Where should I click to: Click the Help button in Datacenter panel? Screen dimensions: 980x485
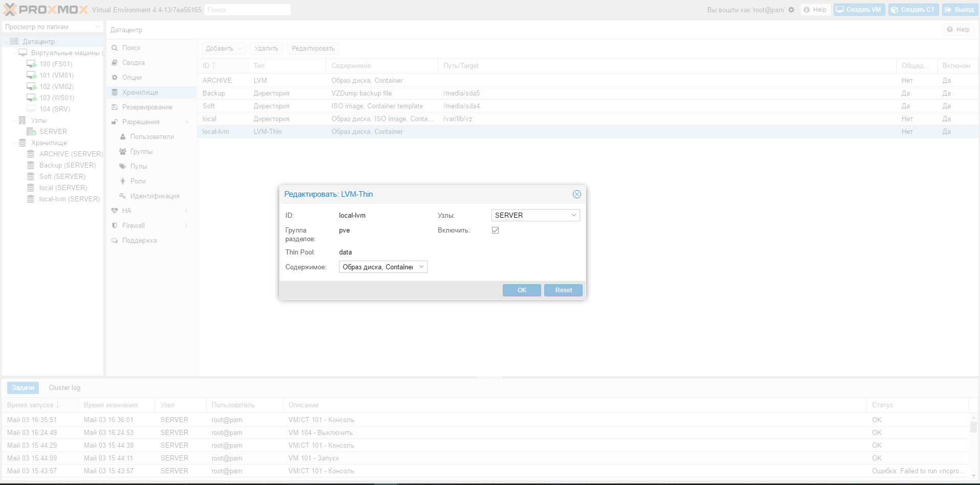click(959, 30)
